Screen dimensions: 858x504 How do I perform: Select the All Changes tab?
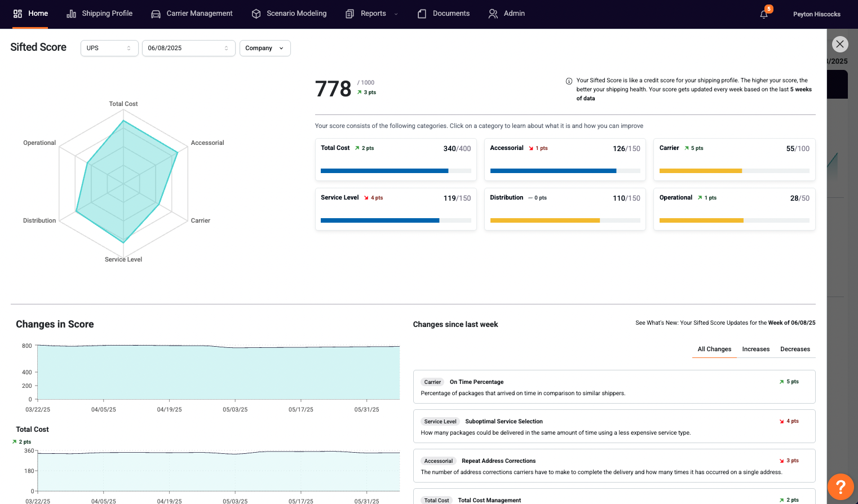(x=714, y=350)
